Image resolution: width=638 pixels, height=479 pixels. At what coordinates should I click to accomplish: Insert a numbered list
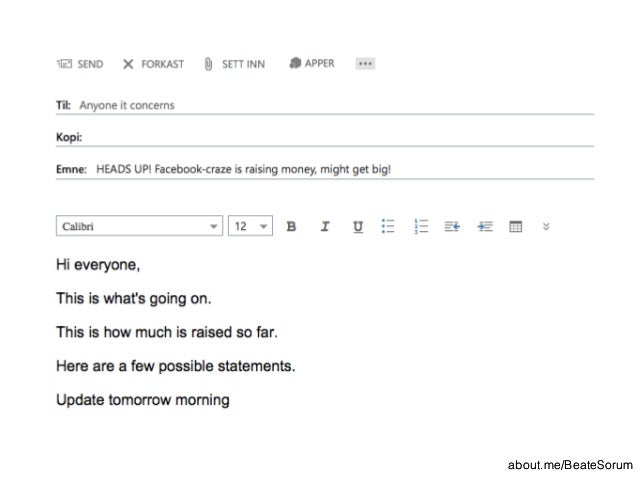pyautogui.click(x=421, y=226)
